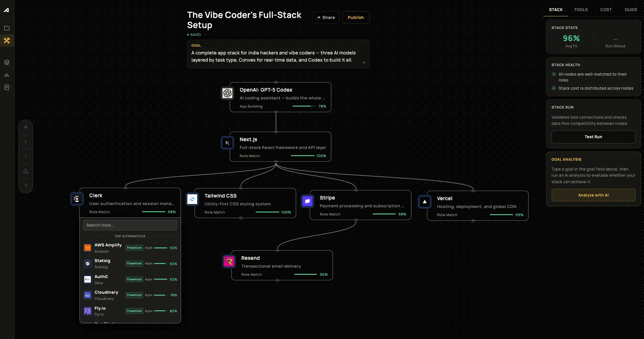Select the Tailwind CSS node title
644x339 pixels.
coord(220,196)
